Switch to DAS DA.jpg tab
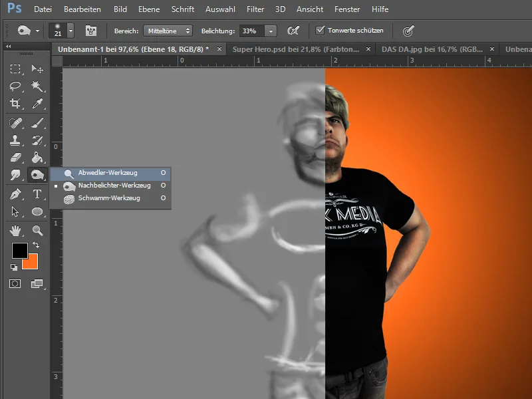Viewport: 532px width, 399px height. (432, 49)
